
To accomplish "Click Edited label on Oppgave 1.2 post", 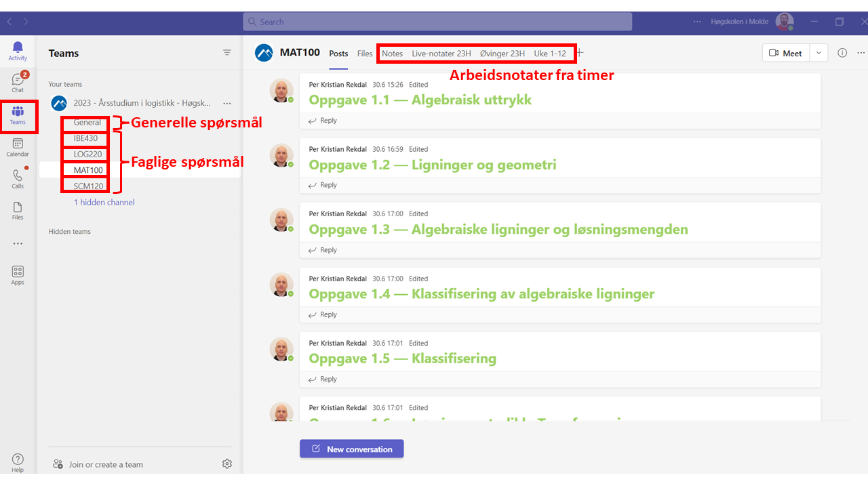I will (x=418, y=149).
